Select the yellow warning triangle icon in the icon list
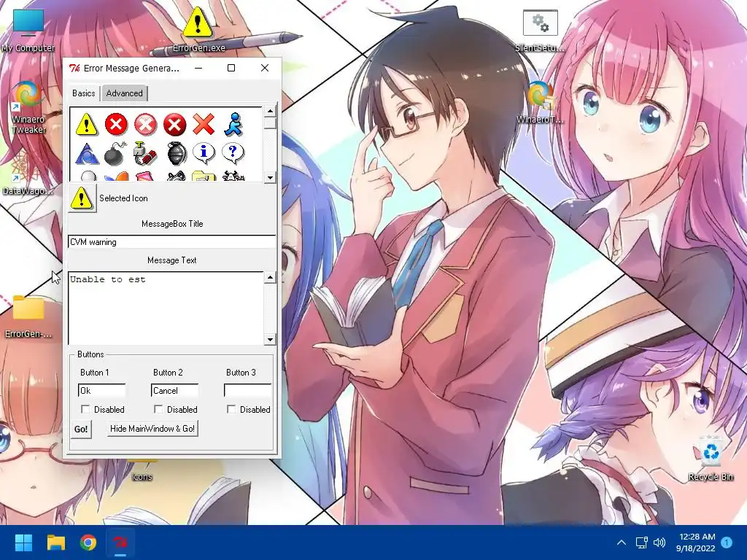Screen dimensions: 747x560 coord(87,124)
